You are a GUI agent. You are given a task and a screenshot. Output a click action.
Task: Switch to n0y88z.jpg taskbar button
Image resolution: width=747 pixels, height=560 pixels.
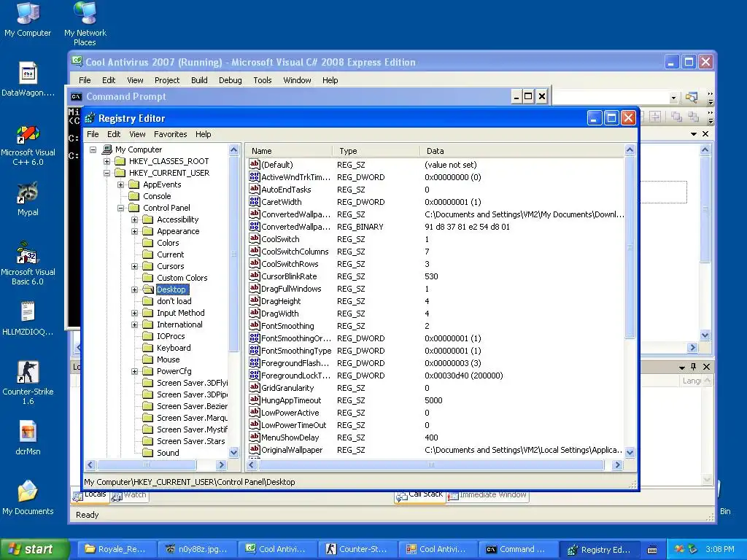pyautogui.click(x=196, y=550)
